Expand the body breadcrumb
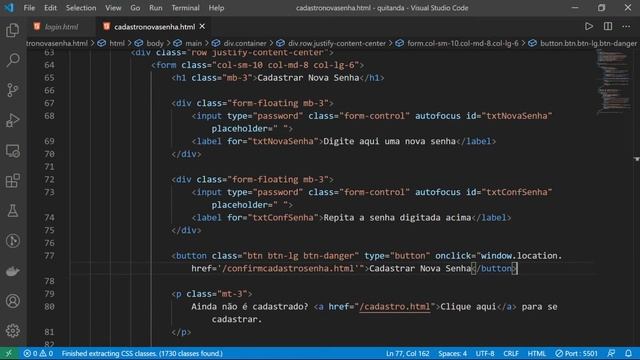Image resolution: width=640 pixels, height=360 pixels. pos(155,43)
